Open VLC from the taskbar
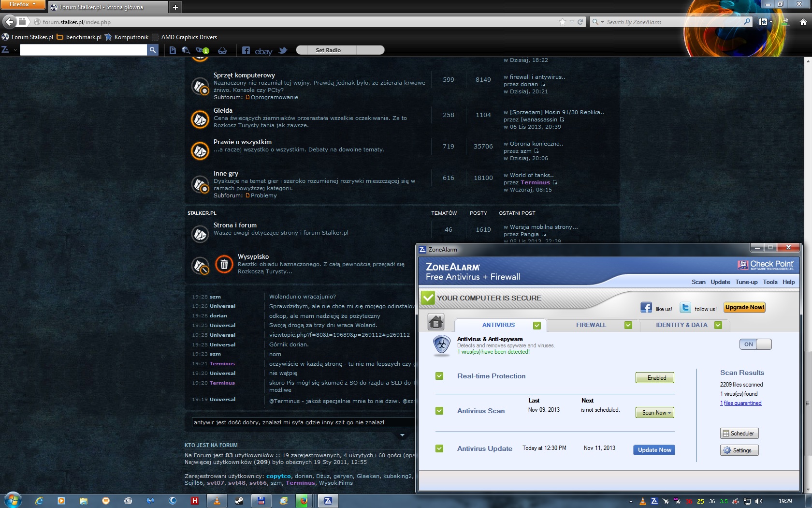This screenshot has height=508, width=812. (x=217, y=501)
